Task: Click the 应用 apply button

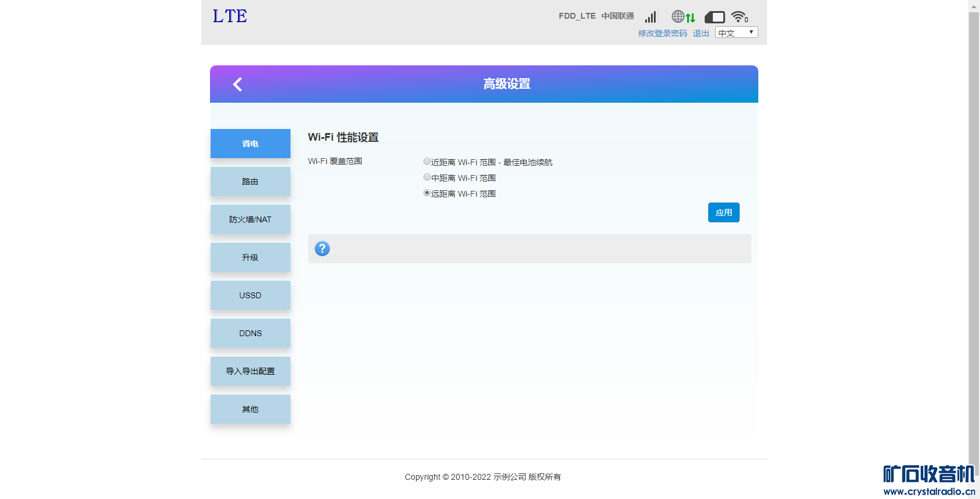Action: pos(724,212)
